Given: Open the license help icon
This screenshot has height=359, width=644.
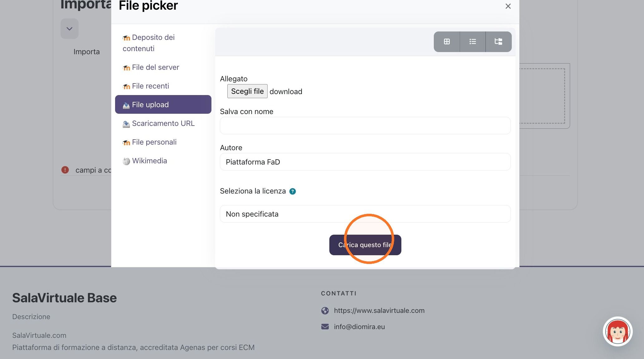Looking at the screenshot, I should tap(293, 191).
